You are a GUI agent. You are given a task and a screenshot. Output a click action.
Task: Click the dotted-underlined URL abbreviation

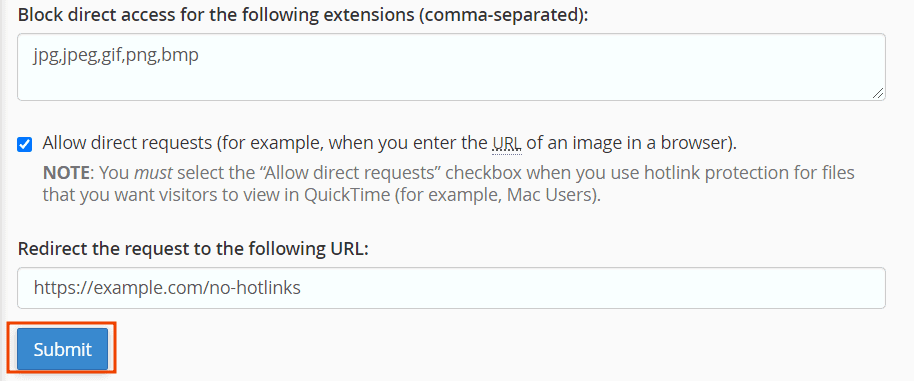click(507, 143)
